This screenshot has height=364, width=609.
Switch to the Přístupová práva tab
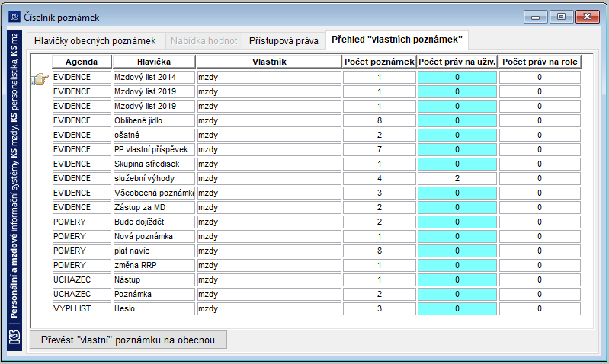284,41
